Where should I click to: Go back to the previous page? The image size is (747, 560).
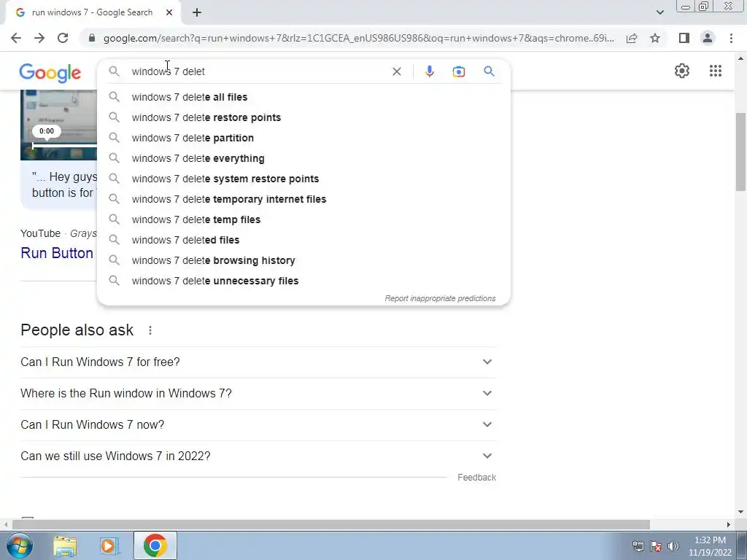point(16,38)
